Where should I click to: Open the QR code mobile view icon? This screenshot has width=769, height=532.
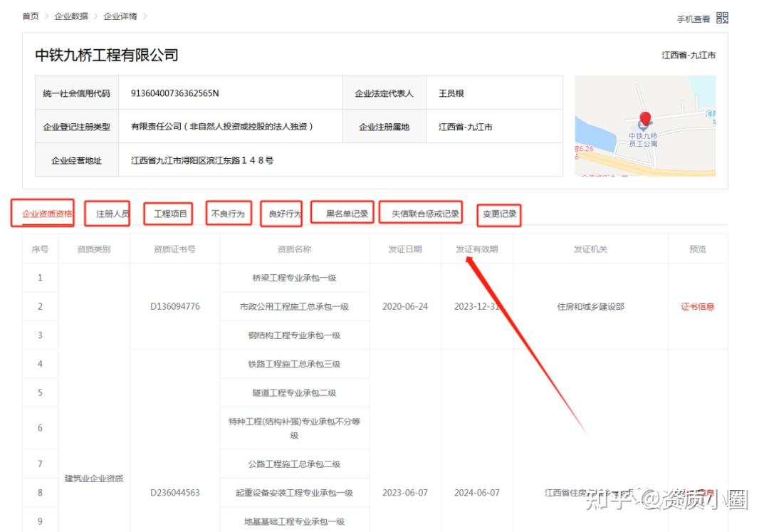pyautogui.click(x=722, y=18)
